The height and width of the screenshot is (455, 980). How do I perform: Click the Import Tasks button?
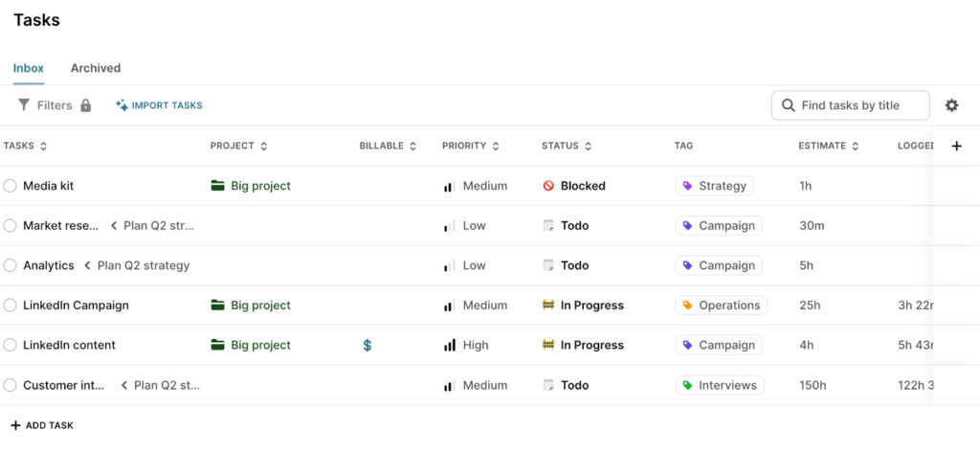tap(159, 105)
